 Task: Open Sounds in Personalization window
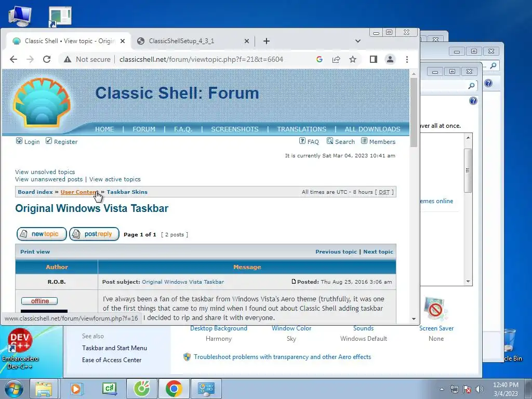click(x=363, y=328)
